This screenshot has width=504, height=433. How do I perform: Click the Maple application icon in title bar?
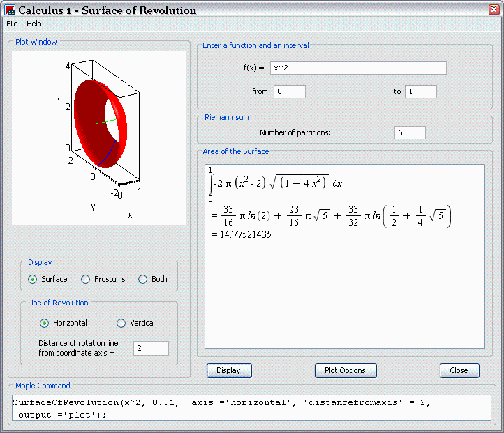pyautogui.click(x=10, y=10)
